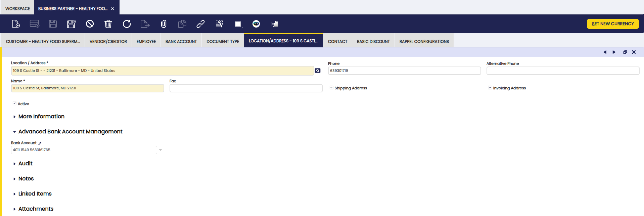Viewport: 644px width, 216px height.
Task: Delete record using trash icon
Action: click(x=108, y=24)
